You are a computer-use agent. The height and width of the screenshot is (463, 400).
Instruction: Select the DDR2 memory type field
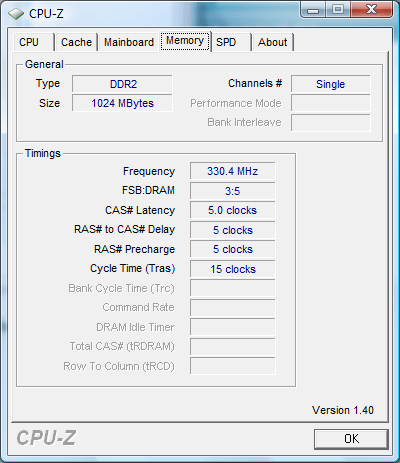pyautogui.click(x=122, y=84)
